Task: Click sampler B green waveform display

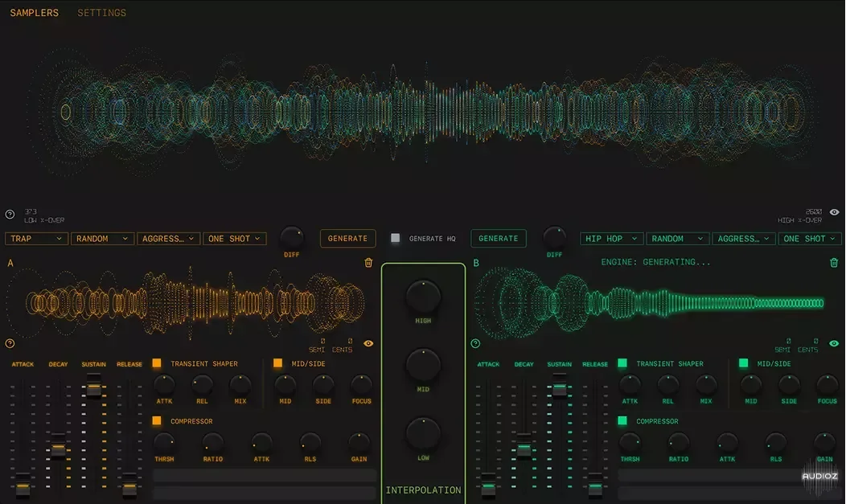Action: point(650,303)
